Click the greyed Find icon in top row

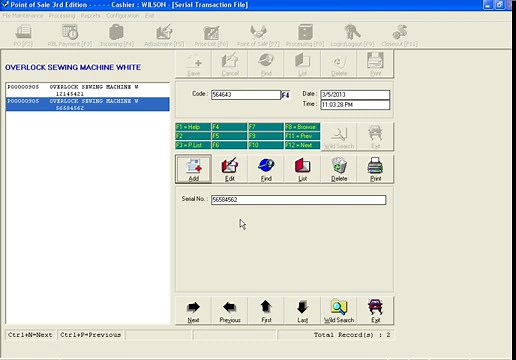[x=266, y=64]
